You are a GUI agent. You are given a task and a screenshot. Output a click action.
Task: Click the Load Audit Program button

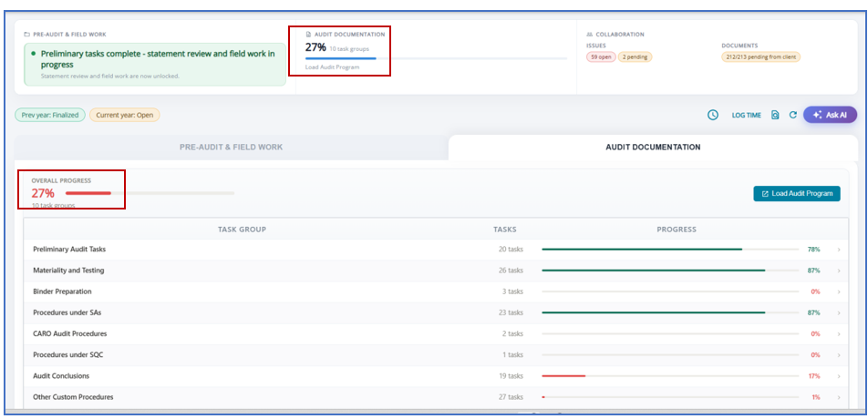point(797,193)
